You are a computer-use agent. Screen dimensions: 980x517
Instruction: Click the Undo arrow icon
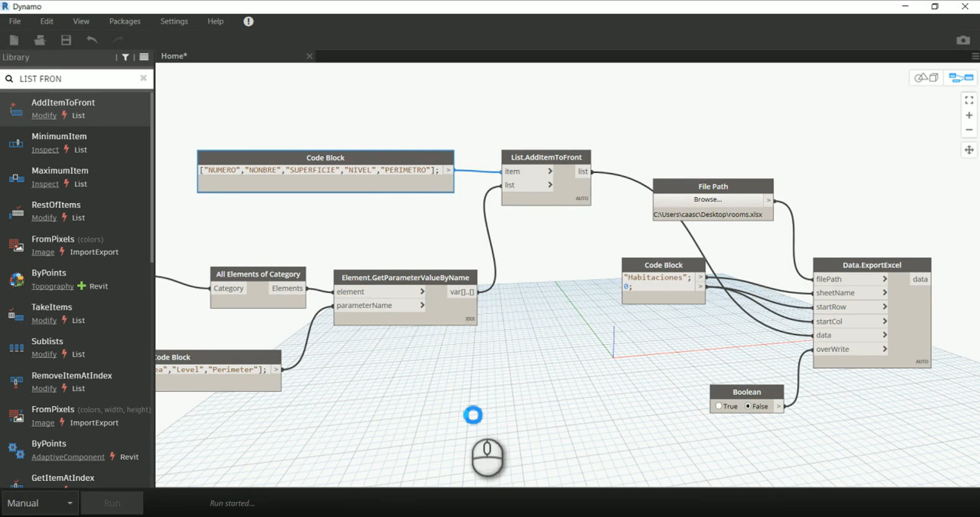[x=92, y=40]
